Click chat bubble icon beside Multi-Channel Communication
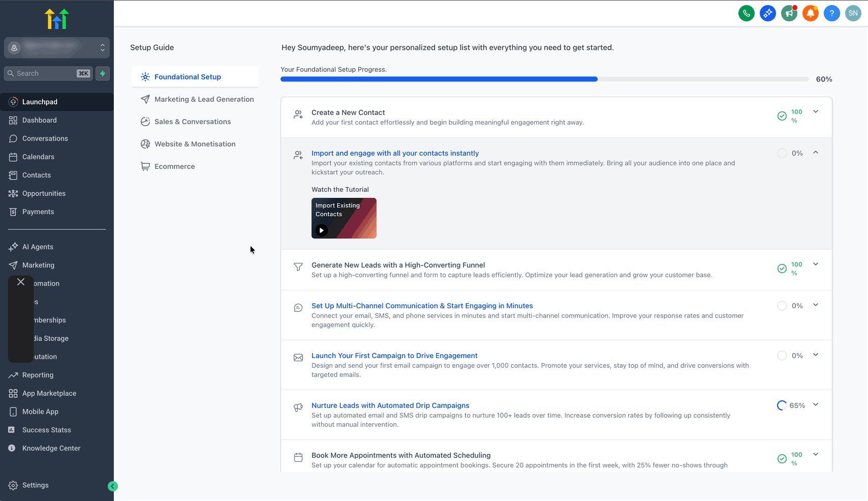868x501 pixels. pyautogui.click(x=298, y=308)
